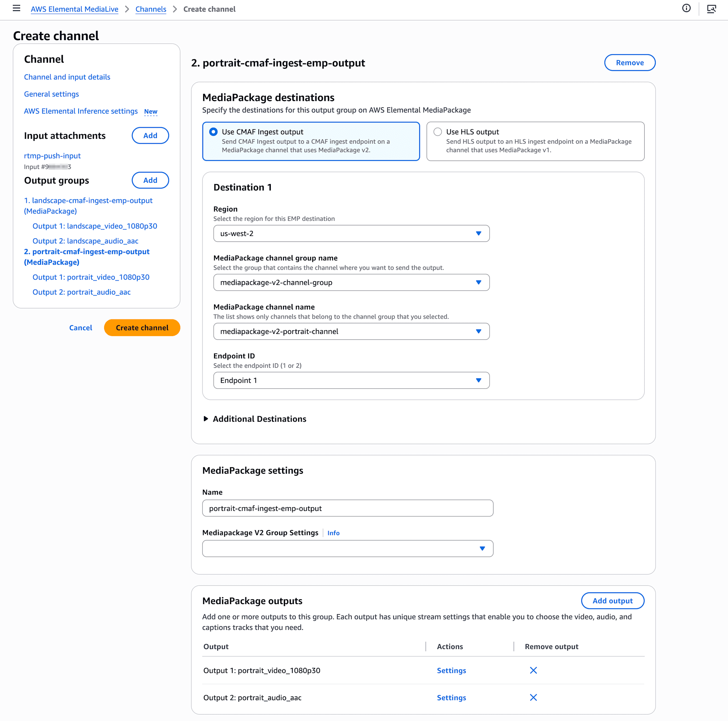Remove Output 2 portrait_audio_aac with X icon
Viewport: 728px width, 721px height.
533,697
